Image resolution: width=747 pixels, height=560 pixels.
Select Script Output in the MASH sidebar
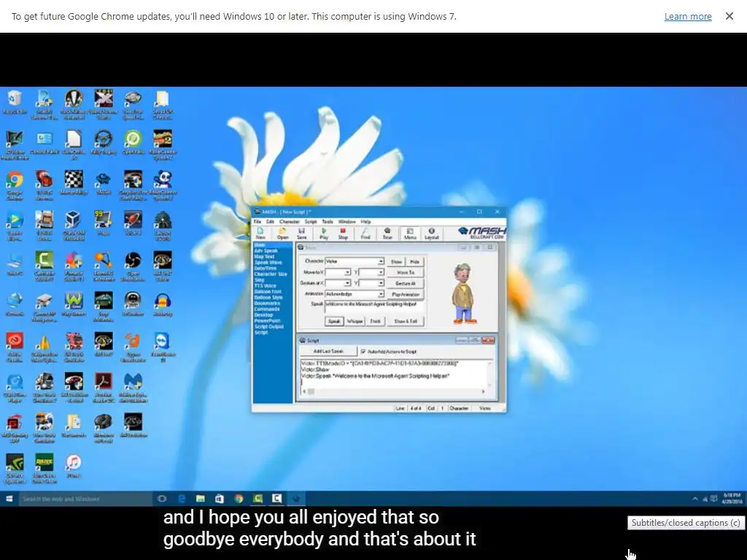[x=268, y=327]
